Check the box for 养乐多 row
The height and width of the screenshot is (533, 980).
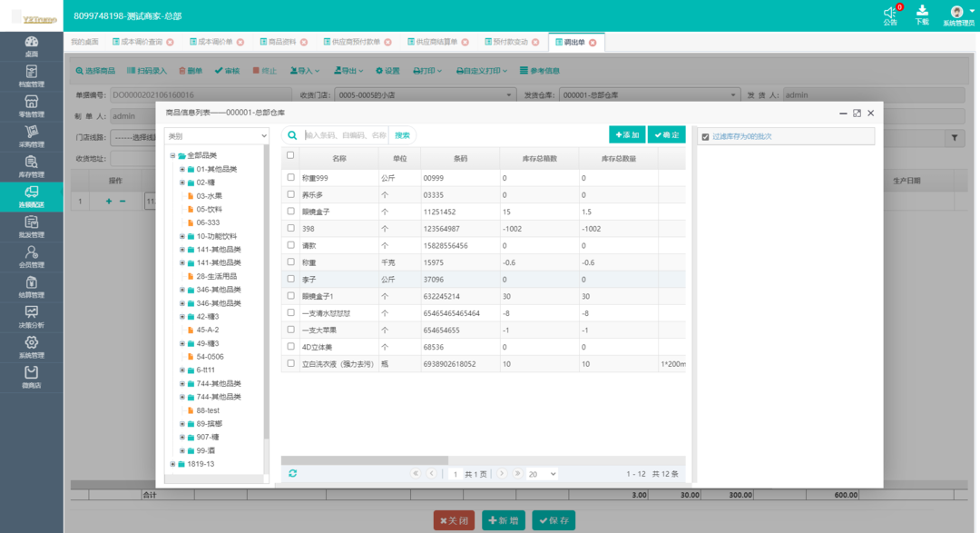pos(290,194)
